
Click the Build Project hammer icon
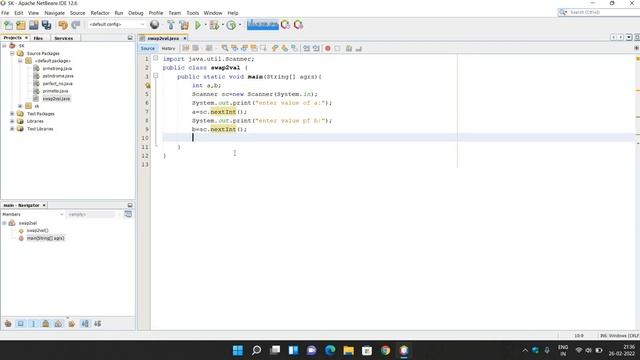171,25
